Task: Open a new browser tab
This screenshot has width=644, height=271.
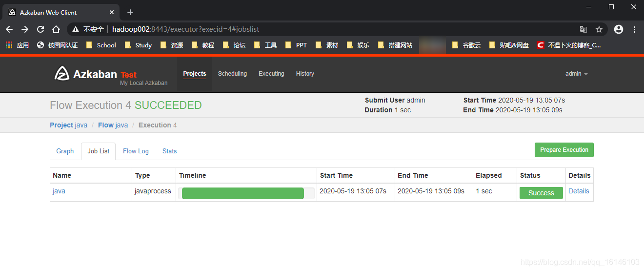Action: click(130, 12)
